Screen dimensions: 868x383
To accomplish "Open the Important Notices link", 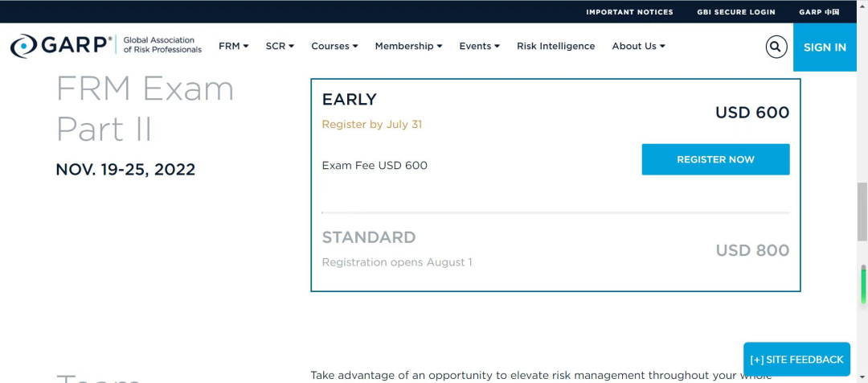I will (629, 12).
